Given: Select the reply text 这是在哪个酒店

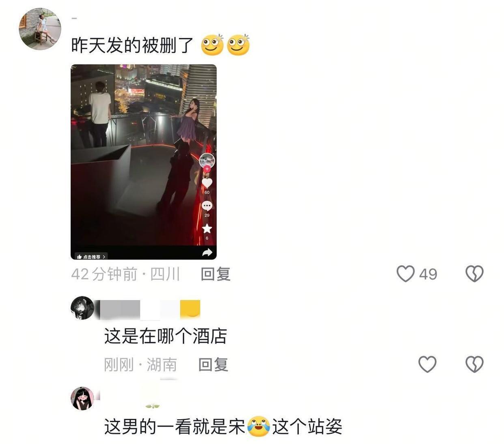Looking at the screenshot, I should tap(166, 336).
